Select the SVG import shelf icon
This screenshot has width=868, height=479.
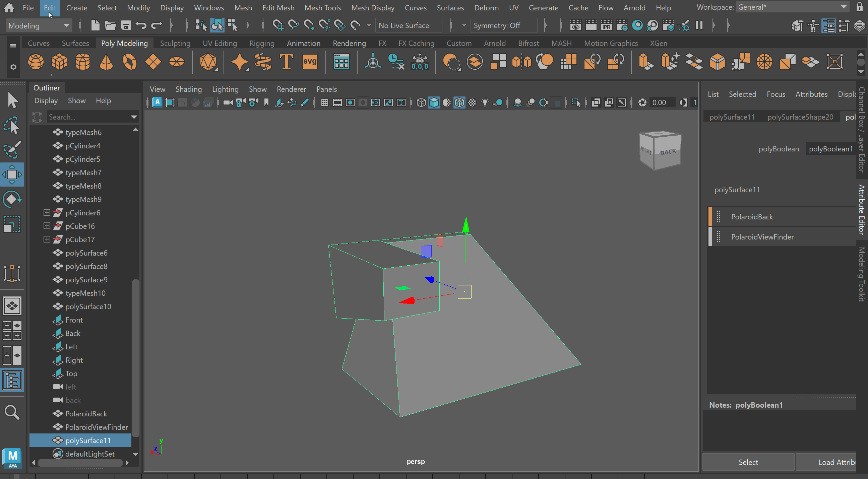[x=309, y=62]
